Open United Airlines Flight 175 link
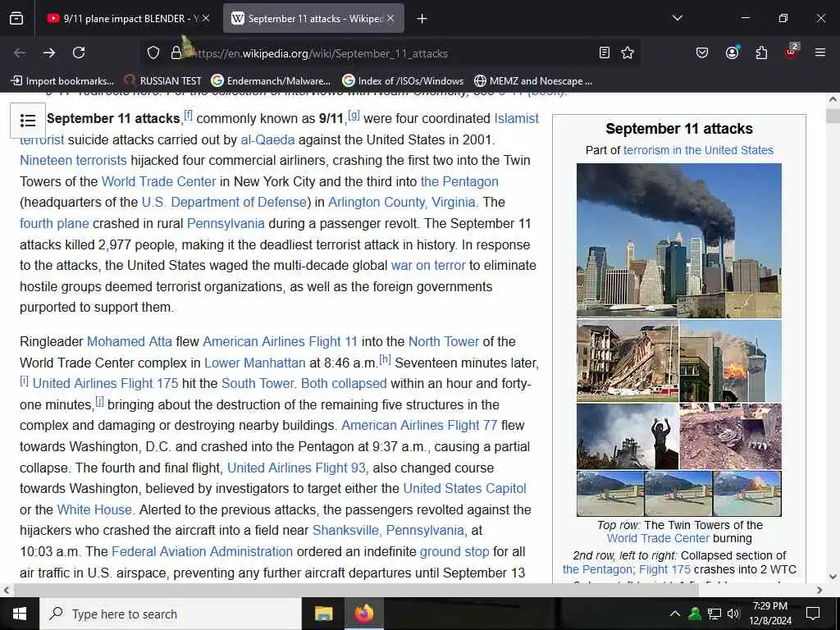This screenshot has height=630, width=840. (x=105, y=384)
